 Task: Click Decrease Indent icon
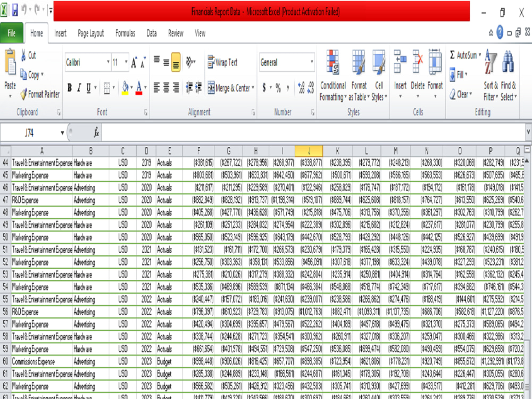pos(189,88)
